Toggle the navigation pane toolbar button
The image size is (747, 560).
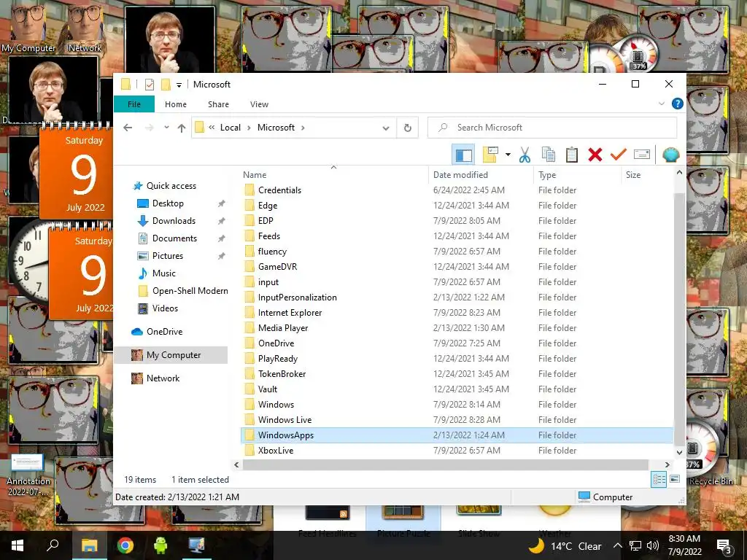point(463,155)
